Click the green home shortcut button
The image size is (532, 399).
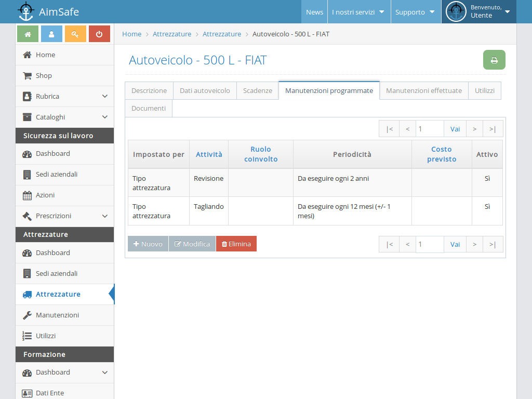pyautogui.click(x=28, y=34)
